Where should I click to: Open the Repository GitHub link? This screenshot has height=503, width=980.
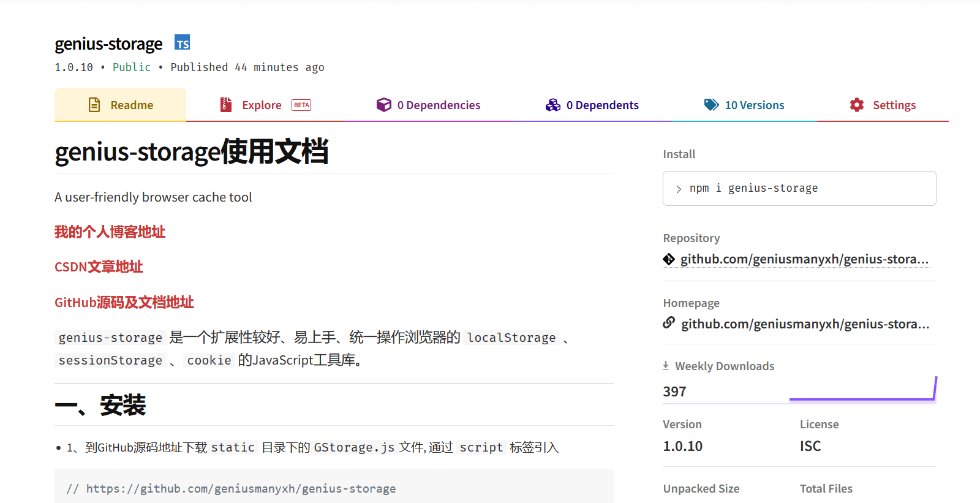[x=804, y=259]
